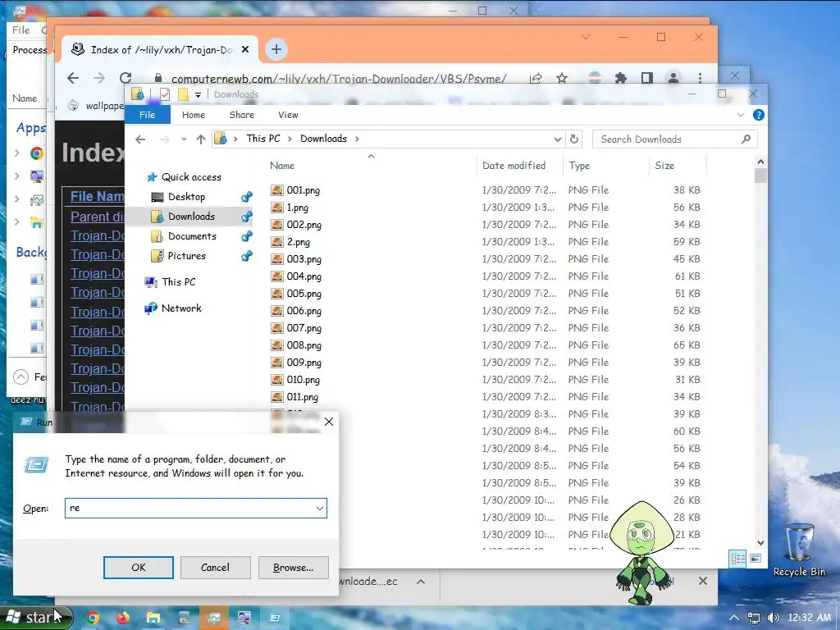Show hidden system tray icons
The width and height of the screenshot is (840, 630).
pos(734,618)
